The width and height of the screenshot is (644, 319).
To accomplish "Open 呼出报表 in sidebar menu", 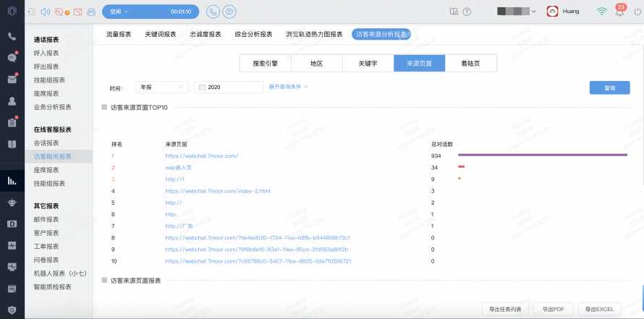I will point(46,67).
